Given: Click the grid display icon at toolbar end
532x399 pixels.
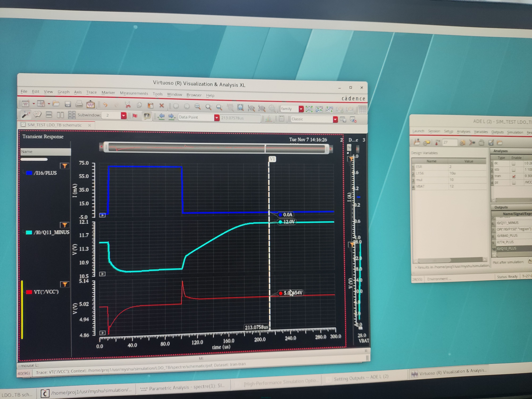Looking at the screenshot, I should coord(362,110).
